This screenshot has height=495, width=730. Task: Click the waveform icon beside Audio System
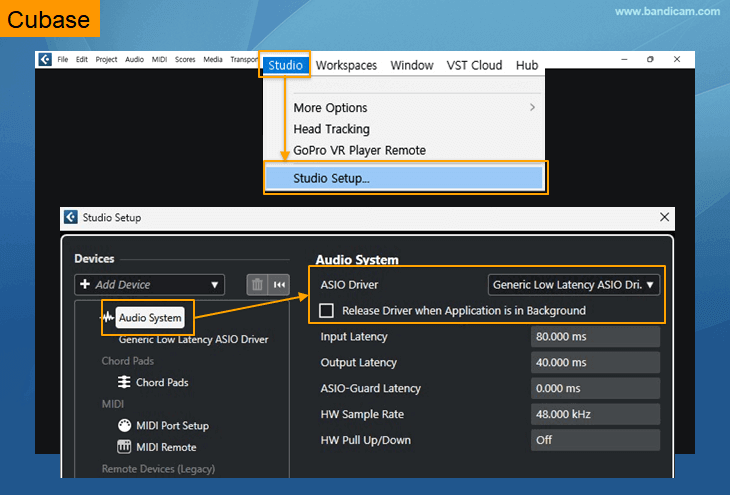pyautogui.click(x=108, y=318)
